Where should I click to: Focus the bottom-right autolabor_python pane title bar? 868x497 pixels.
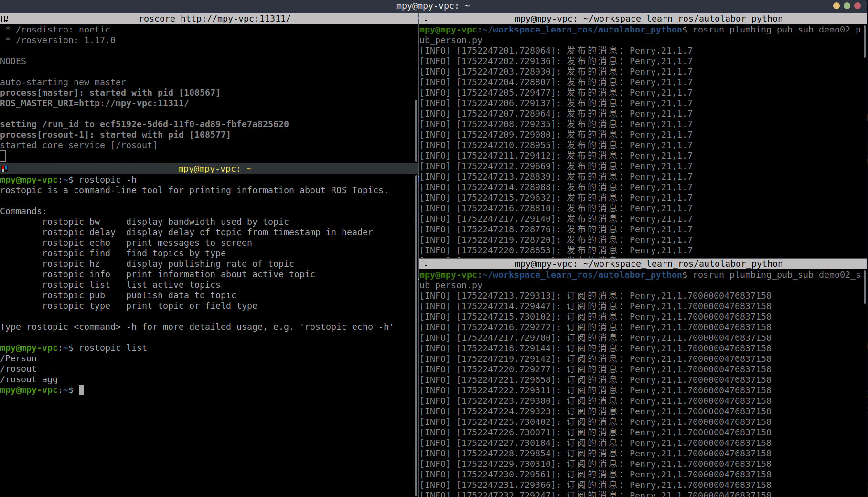(648, 264)
